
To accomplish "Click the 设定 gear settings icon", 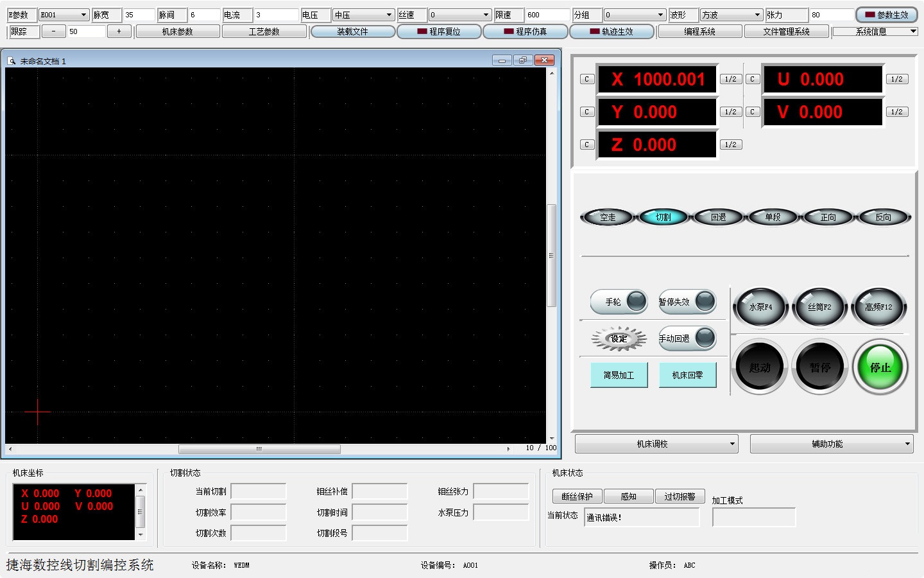I will (x=619, y=338).
